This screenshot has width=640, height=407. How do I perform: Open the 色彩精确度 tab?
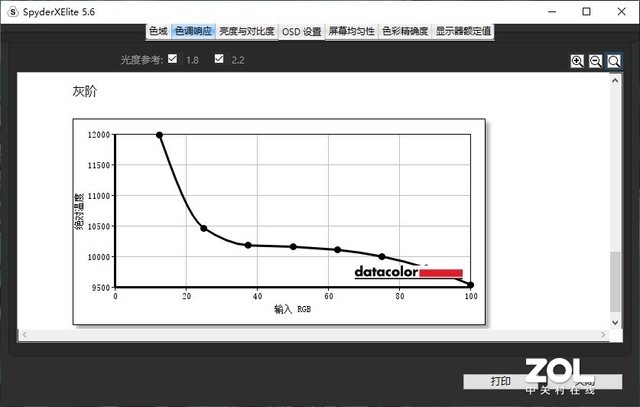click(x=405, y=31)
